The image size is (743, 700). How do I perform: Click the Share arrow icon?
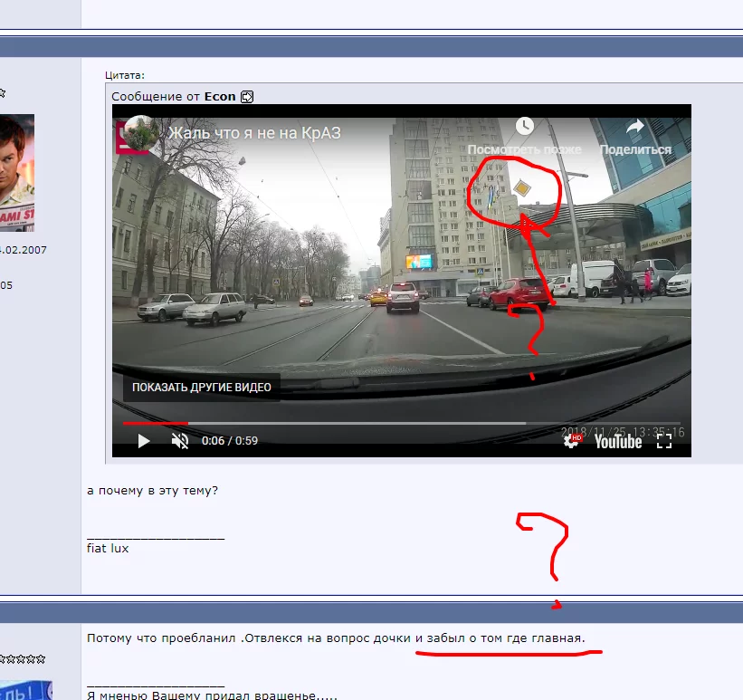click(635, 126)
